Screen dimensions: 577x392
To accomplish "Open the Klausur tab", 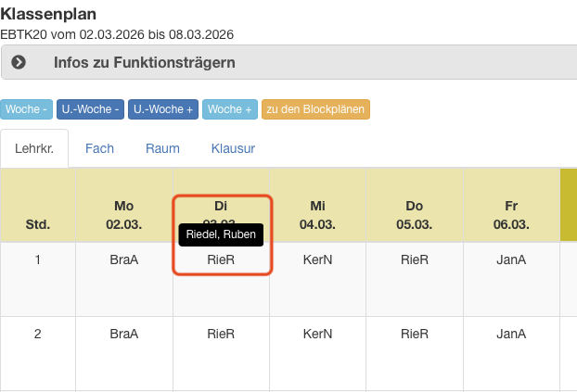I will coord(233,148).
